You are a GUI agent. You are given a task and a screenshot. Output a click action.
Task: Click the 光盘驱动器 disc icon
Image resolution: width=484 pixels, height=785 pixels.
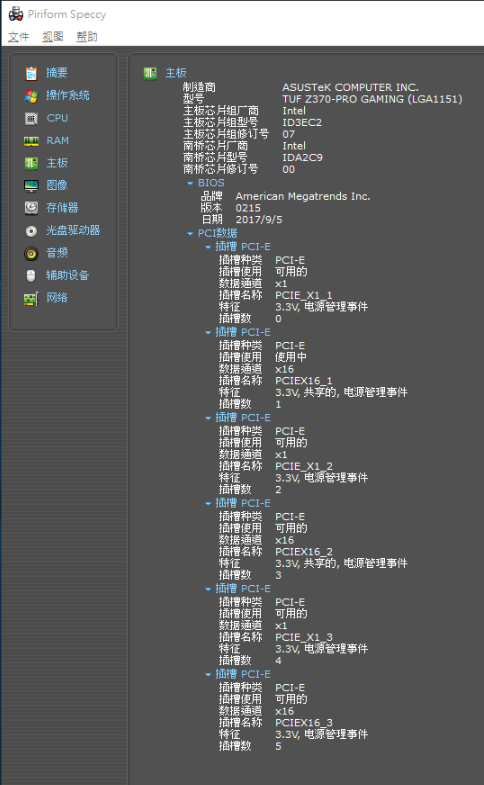point(31,231)
